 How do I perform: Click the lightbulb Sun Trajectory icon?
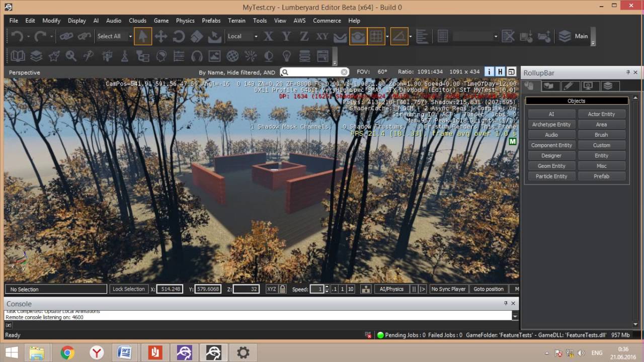tap(286, 56)
